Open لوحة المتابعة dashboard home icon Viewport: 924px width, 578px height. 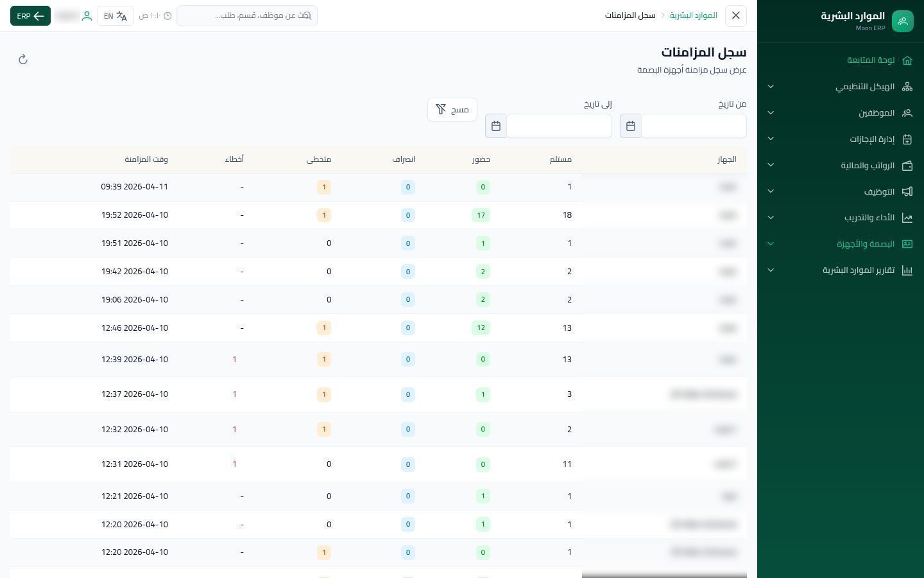point(907,60)
